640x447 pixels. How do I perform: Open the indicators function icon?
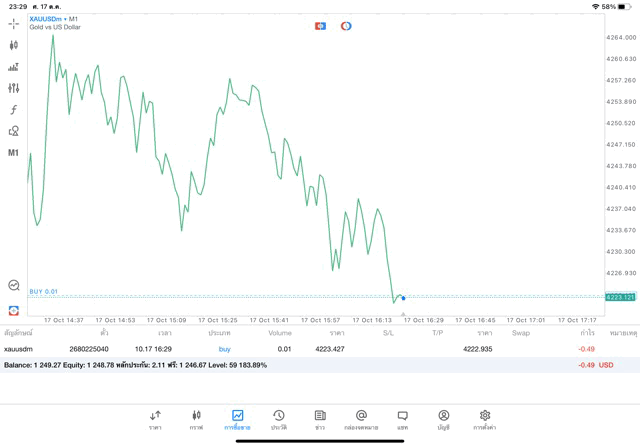coord(14,110)
